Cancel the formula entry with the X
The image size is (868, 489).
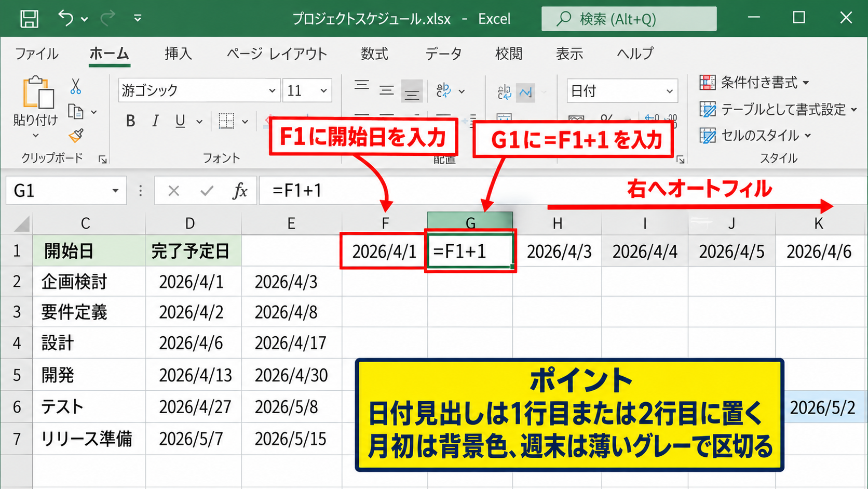173,191
